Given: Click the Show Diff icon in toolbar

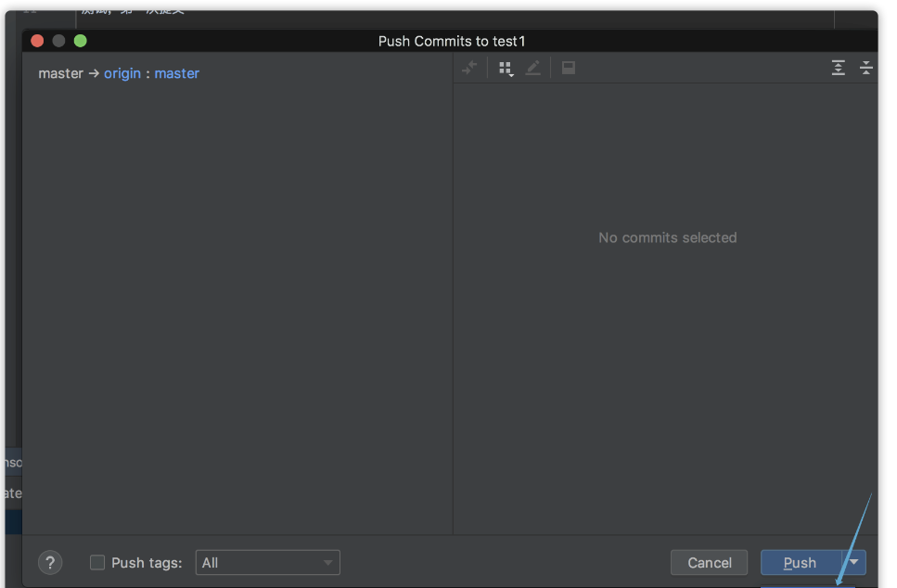Looking at the screenshot, I should tap(469, 68).
